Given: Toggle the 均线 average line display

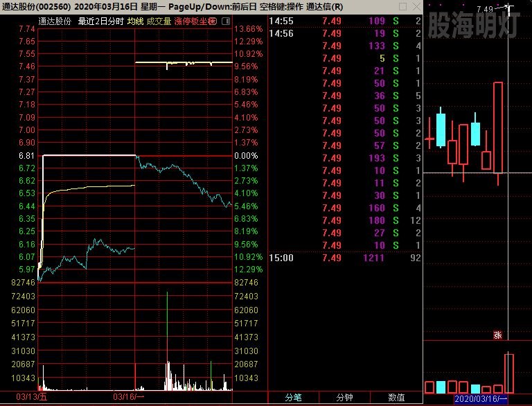Looking at the screenshot, I should click(x=135, y=21).
